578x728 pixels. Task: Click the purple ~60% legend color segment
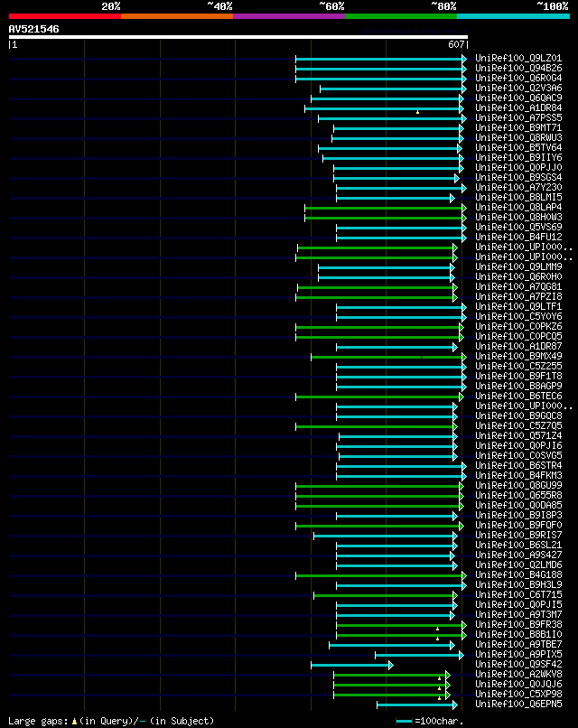coord(289,16)
